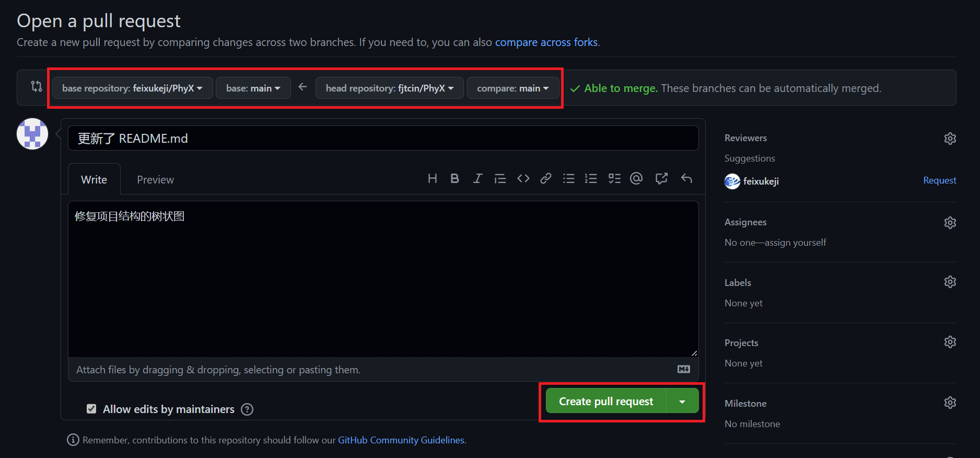Click inside the description text area
The height and width of the screenshot is (458, 980).
(x=383, y=279)
